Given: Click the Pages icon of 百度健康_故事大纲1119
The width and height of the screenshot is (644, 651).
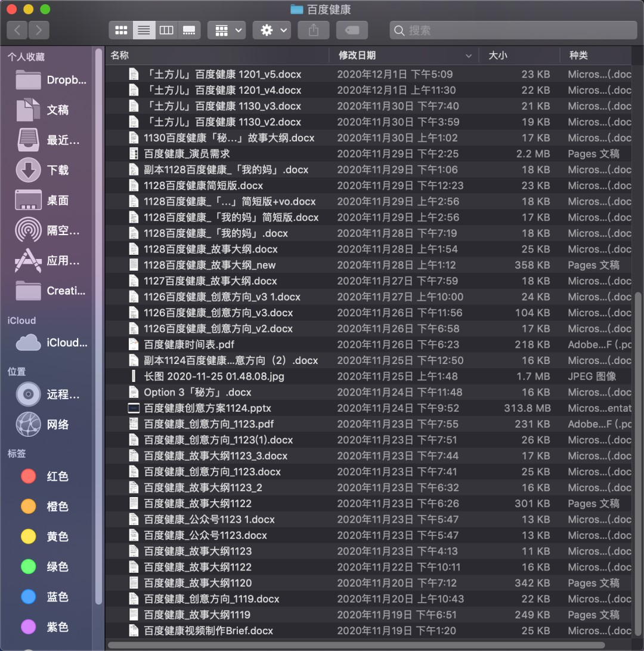Looking at the screenshot, I should [134, 615].
